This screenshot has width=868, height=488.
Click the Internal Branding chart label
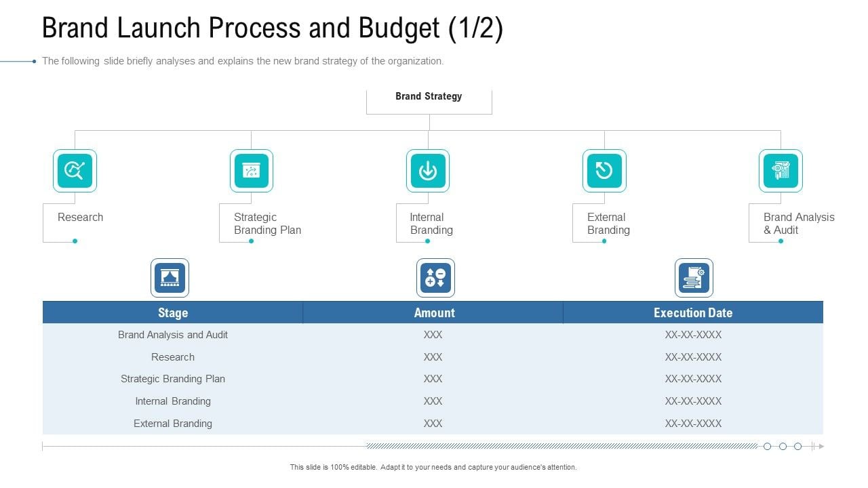tap(431, 224)
